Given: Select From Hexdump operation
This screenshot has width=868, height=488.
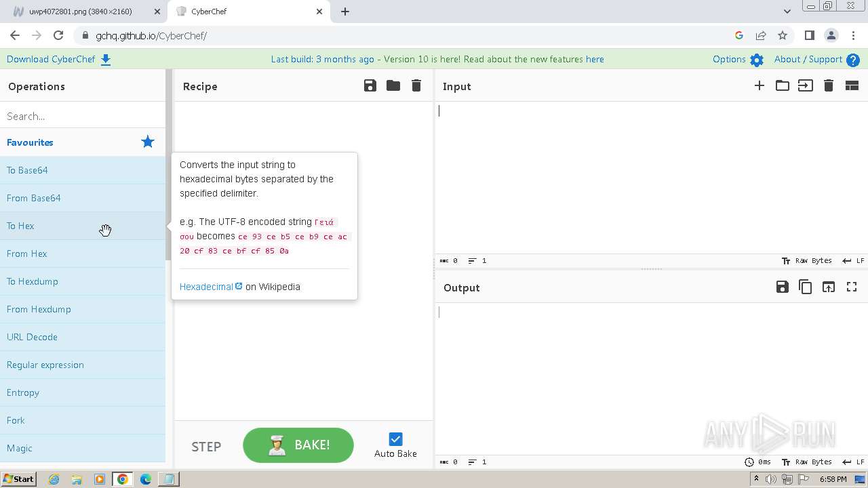Looking at the screenshot, I should (83, 309).
